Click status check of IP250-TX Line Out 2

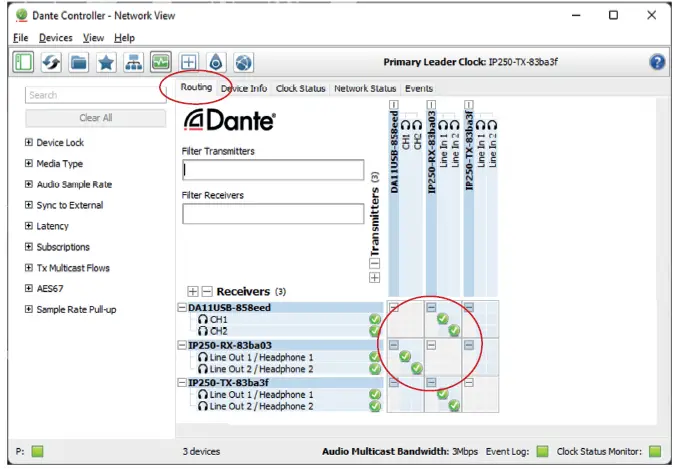coord(375,406)
